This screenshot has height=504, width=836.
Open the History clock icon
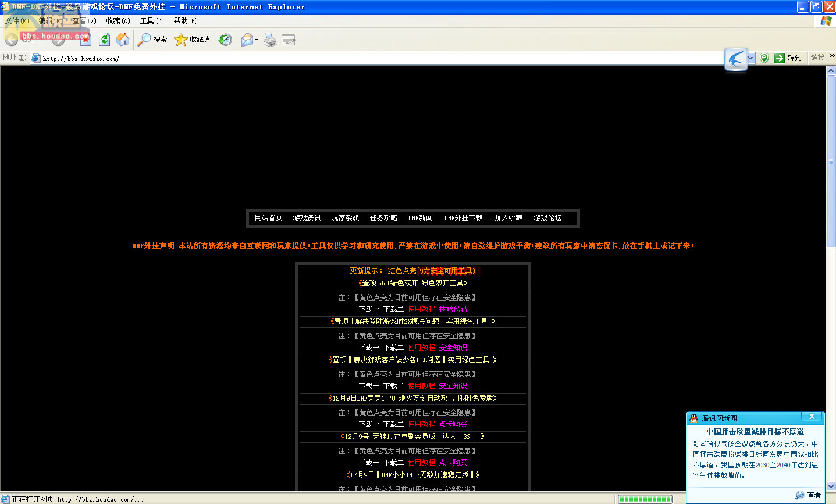pos(225,40)
